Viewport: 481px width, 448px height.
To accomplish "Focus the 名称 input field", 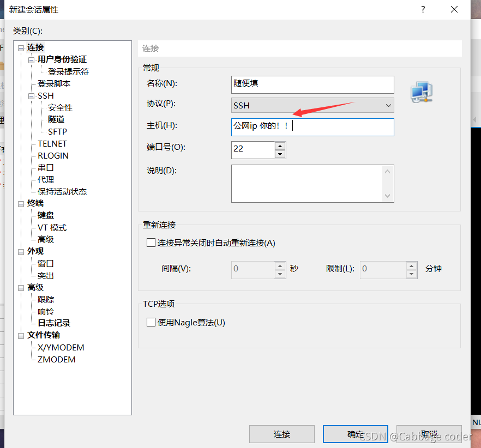I will point(312,84).
